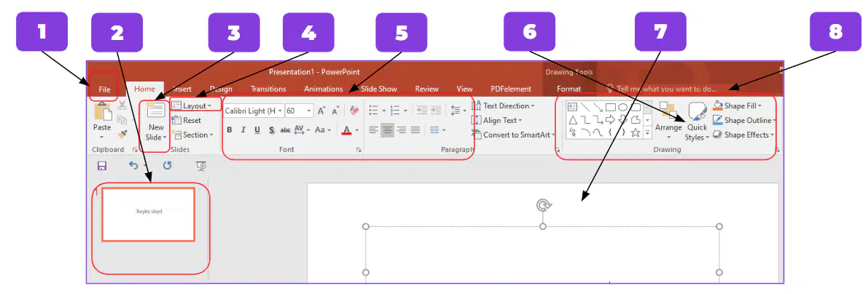This screenshot has height=294, width=868.
Task: Open the Shape Effects menu
Action: click(743, 135)
